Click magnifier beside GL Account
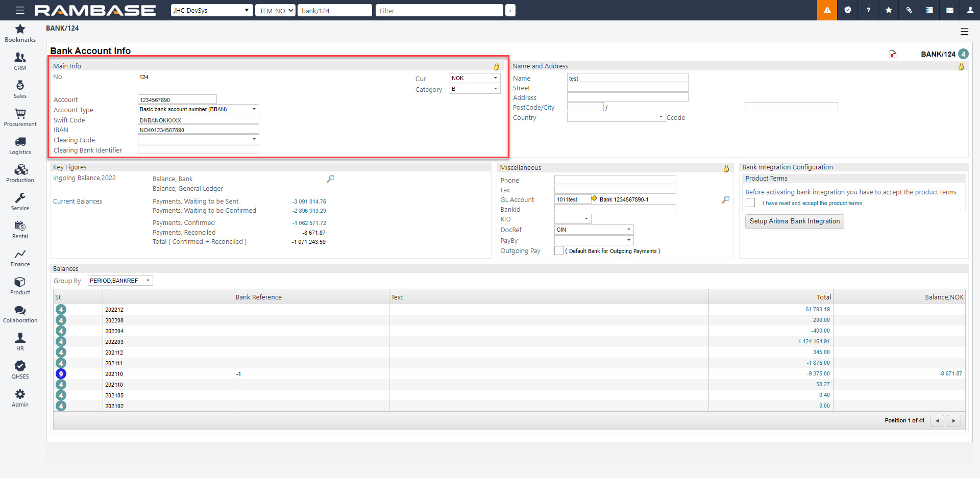This screenshot has width=980, height=478. point(725,199)
